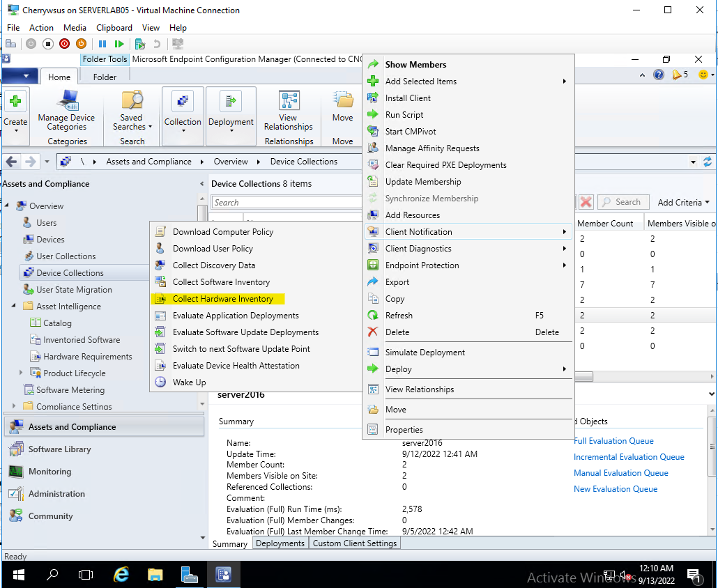Select User Collections tree item
The height and width of the screenshot is (588, 718).
click(66, 256)
